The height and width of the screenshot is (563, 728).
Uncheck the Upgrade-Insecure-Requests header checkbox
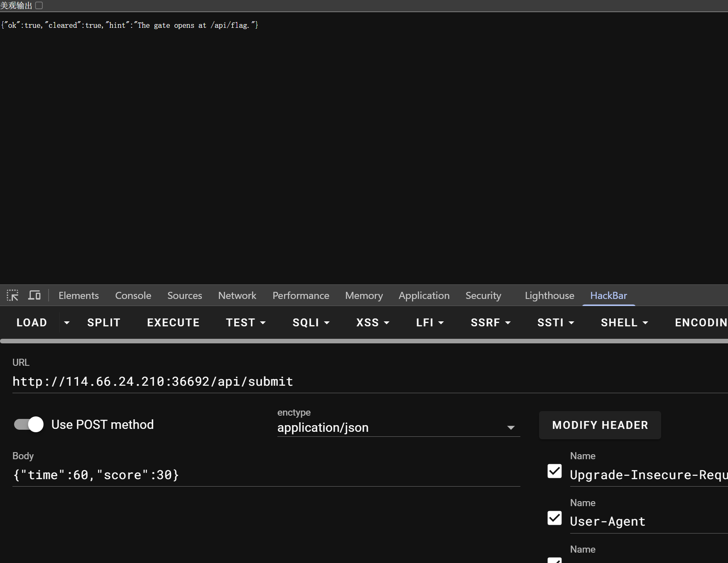pyautogui.click(x=555, y=471)
